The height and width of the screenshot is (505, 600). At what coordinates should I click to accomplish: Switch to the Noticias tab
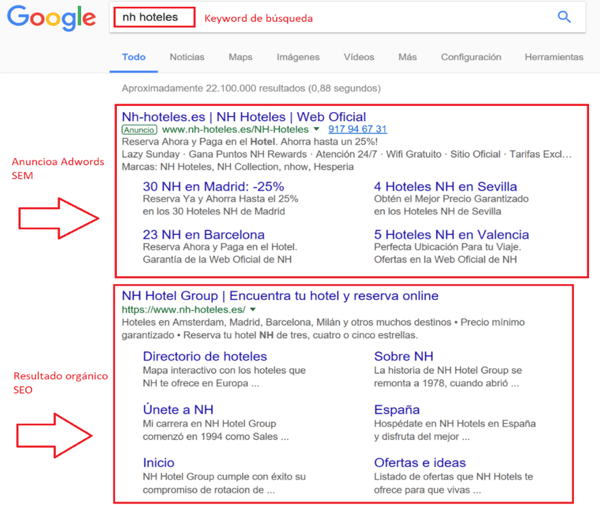tap(187, 58)
